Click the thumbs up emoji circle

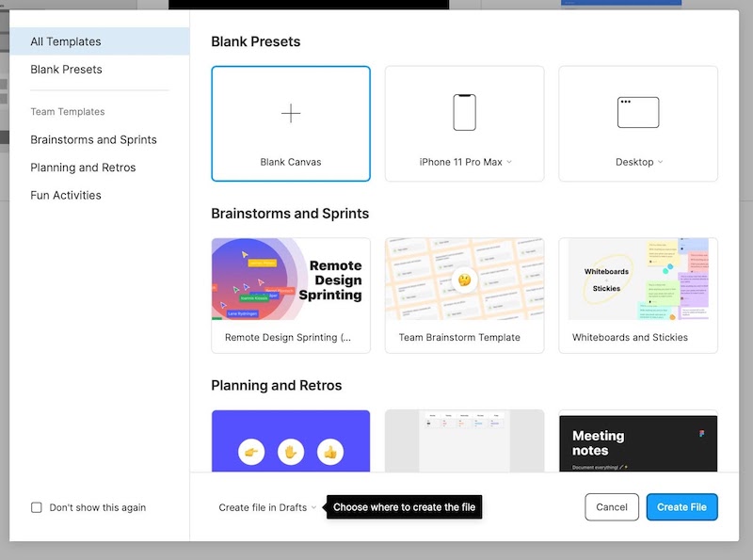(330, 452)
